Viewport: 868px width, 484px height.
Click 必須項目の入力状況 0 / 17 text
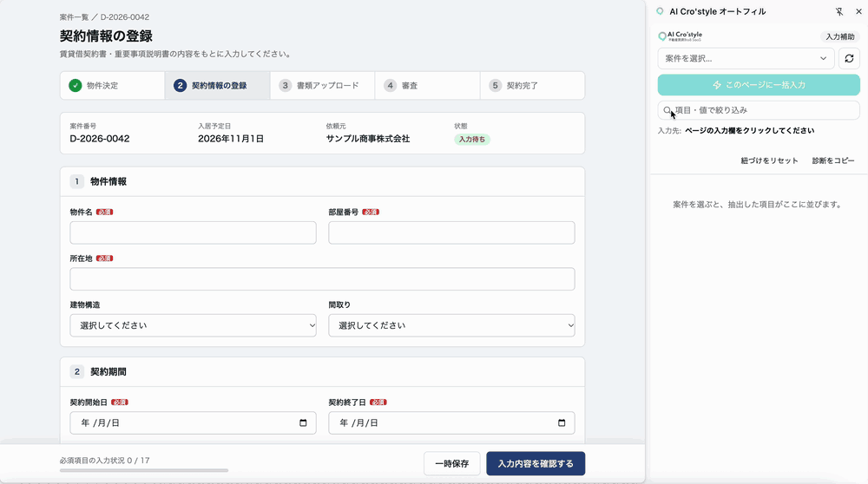tap(105, 461)
